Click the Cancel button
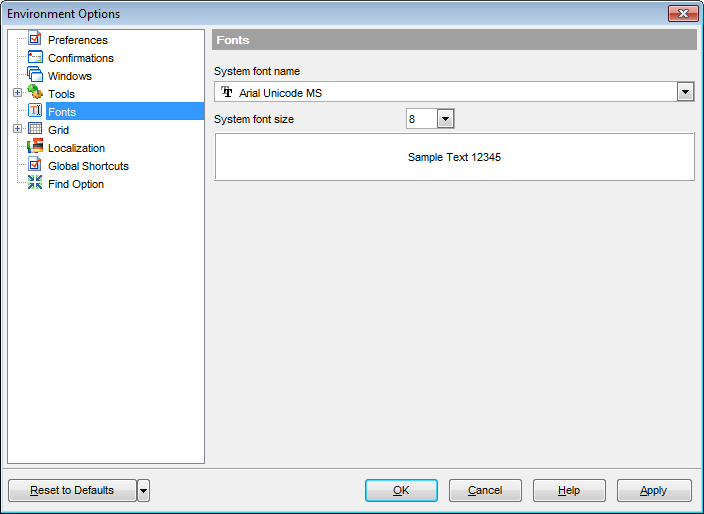 point(485,490)
